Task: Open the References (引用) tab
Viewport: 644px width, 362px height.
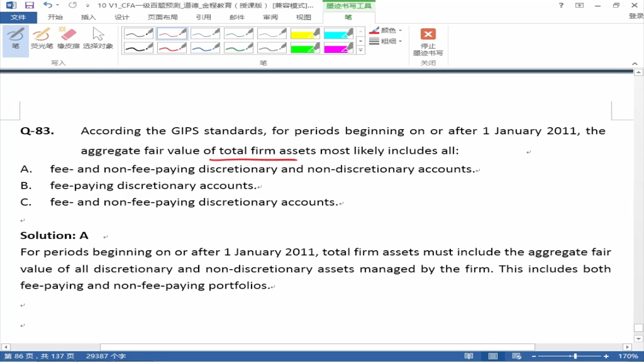Action: 203,17
